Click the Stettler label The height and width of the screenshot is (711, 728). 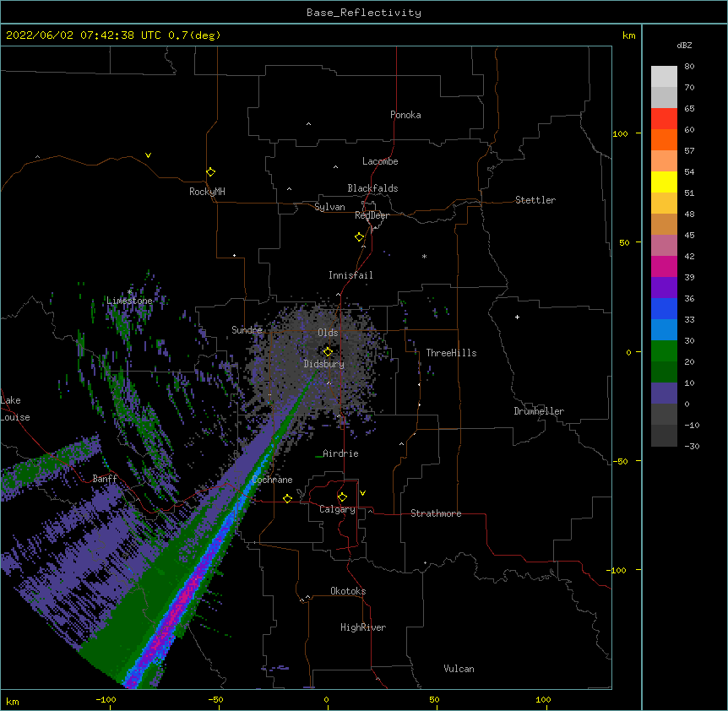(x=535, y=200)
